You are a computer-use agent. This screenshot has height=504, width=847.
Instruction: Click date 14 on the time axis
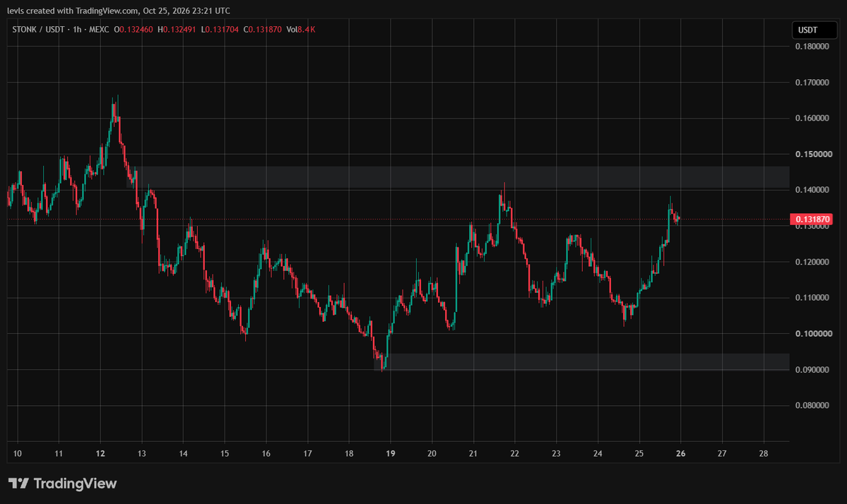pos(183,454)
